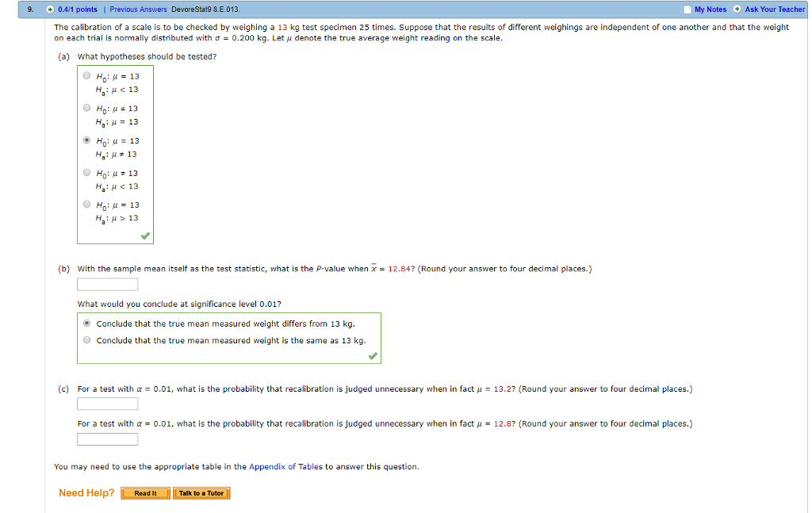
Task: Select the hypothesis option with Ha: μ < 13
Action: click(86, 75)
